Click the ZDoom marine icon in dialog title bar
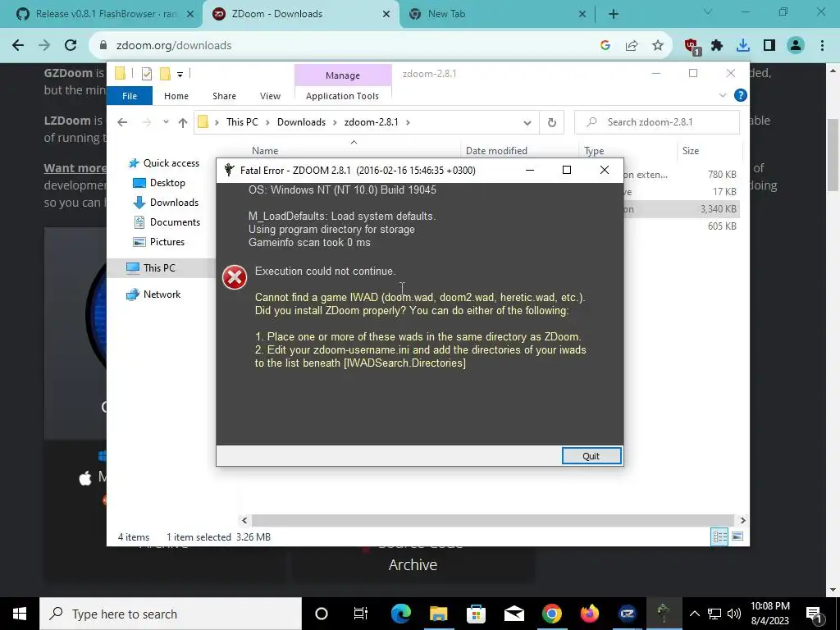Image resolution: width=840 pixels, height=630 pixels. (x=230, y=171)
